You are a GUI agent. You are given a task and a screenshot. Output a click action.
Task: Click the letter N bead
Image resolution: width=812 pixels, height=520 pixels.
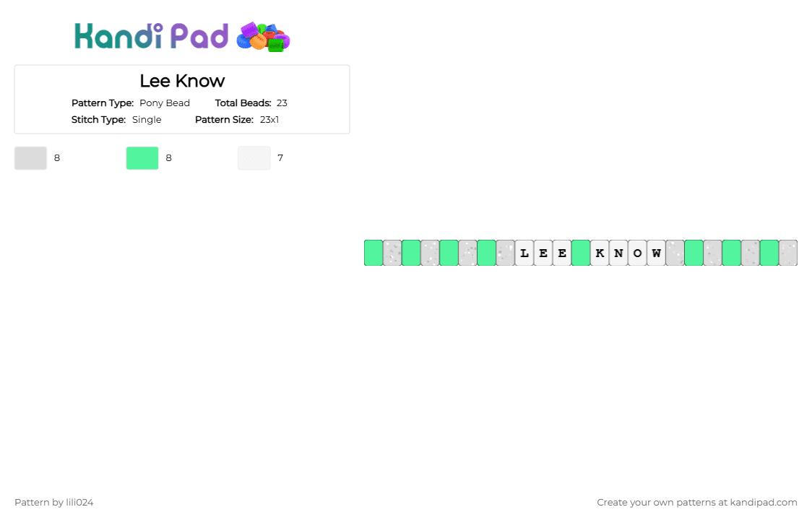(619, 253)
